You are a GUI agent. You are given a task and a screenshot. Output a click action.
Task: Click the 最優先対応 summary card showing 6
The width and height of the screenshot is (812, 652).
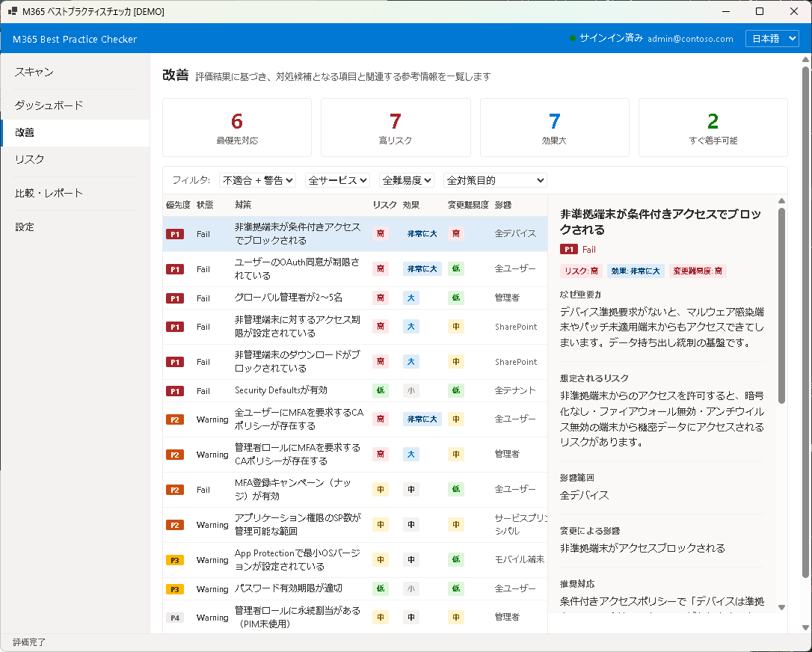(x=237, y=127)
